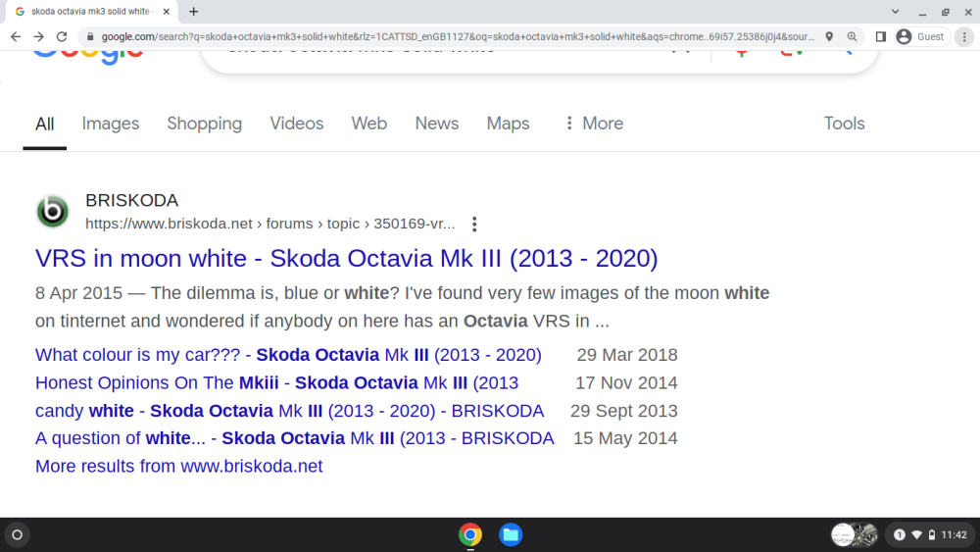Screen dimensions: 980x552
Task: Go forward to the next page
Action: click(x=39, y=37)
